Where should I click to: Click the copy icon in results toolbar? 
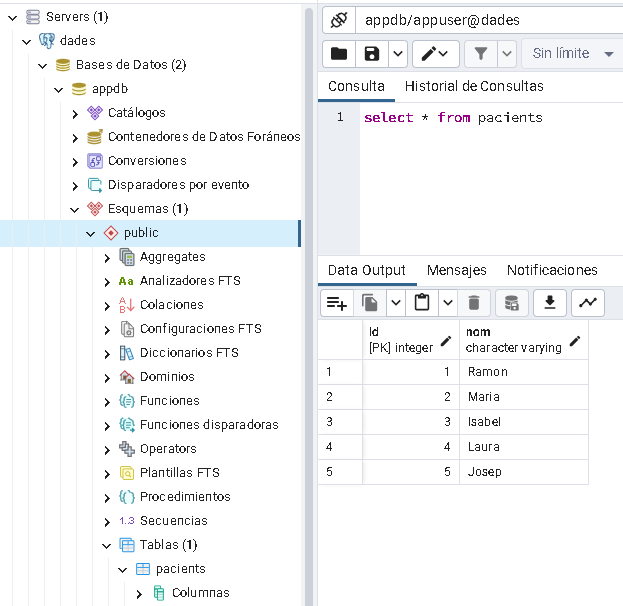pos(370,302)
